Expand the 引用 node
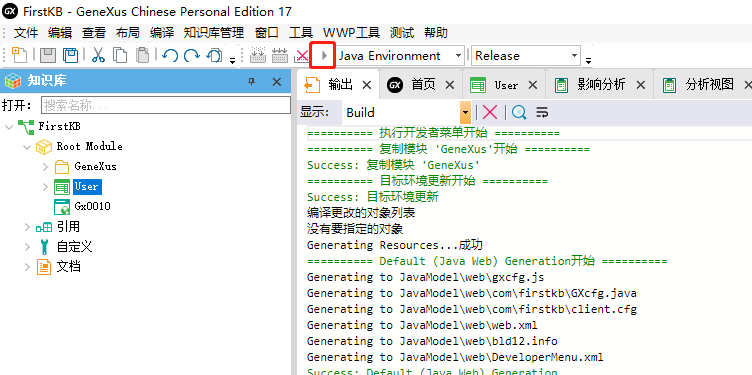Image resolution: width=752 pixels, height=375 pixels. pyautogui.click(x=26, y=227)
